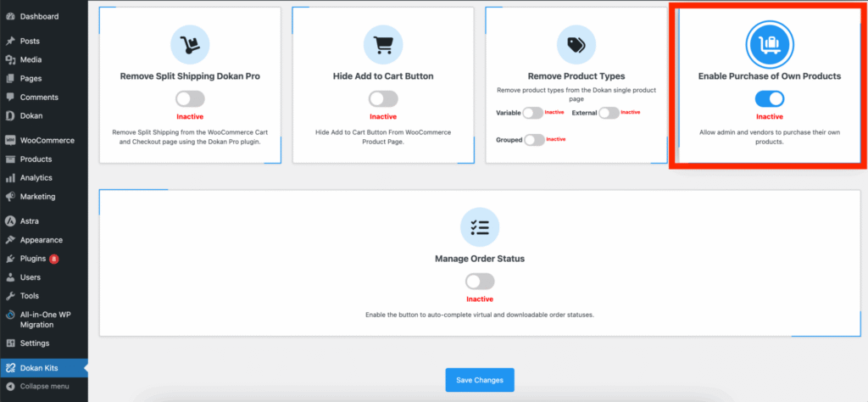Click the Inactive label under Manage Order Status
The height and width of the screenshot is (402, 868).
(480, 299)
